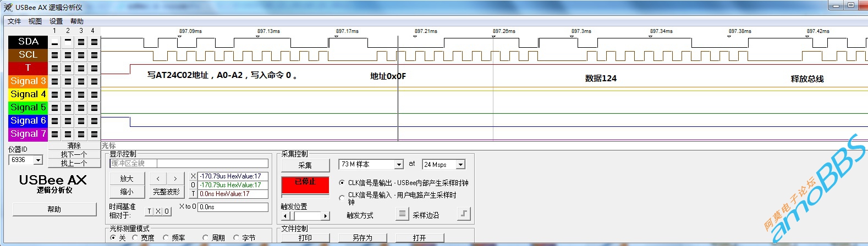
Task: Click the SDA signal name label
Action: [28, 42]
